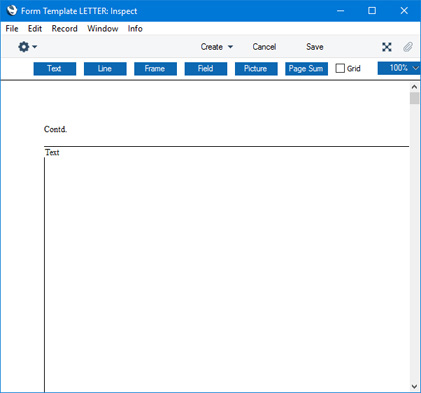Click the scrollbar up arrow
This screenshot has width=421, height=393.
pyautogui.click(x=414, y=87)
